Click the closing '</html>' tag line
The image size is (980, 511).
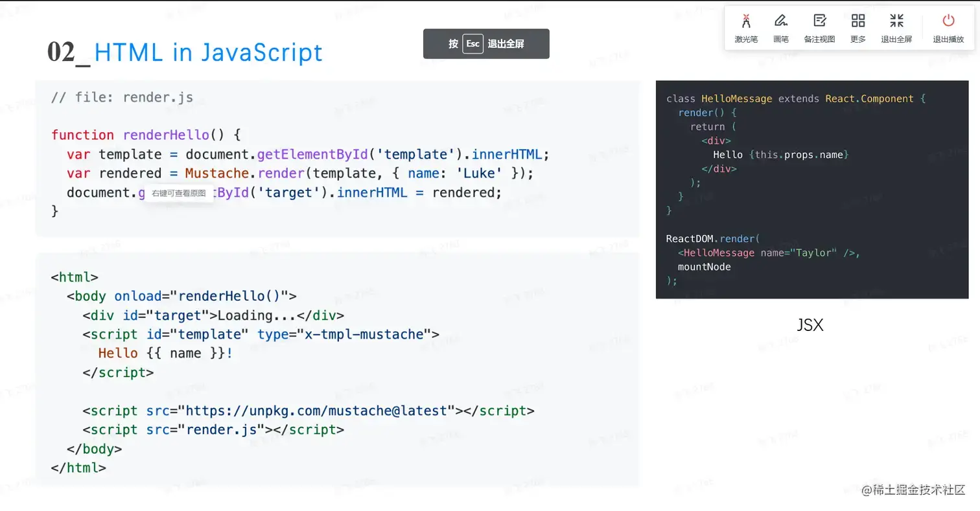[78, 468]
